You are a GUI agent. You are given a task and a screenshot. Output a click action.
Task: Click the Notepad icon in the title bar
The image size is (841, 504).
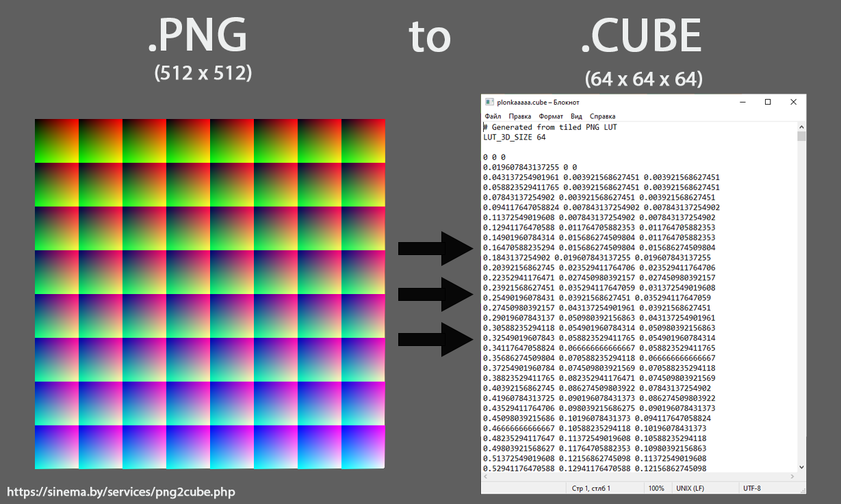[490, 101]
